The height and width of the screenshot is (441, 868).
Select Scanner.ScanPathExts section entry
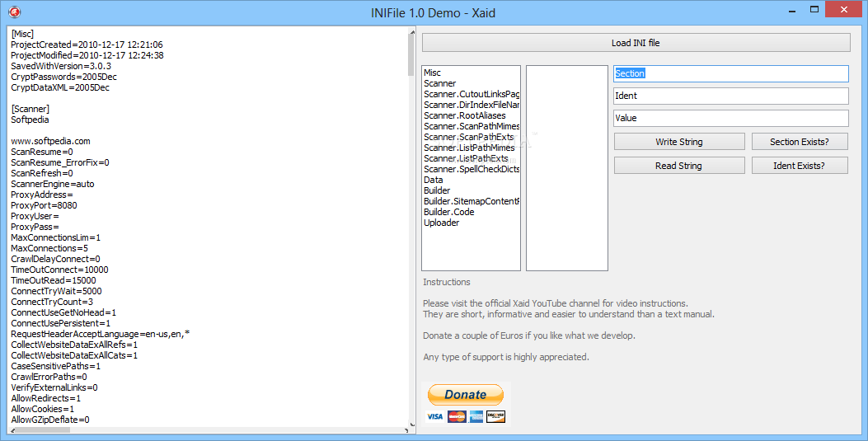click(x=469, y=137)
